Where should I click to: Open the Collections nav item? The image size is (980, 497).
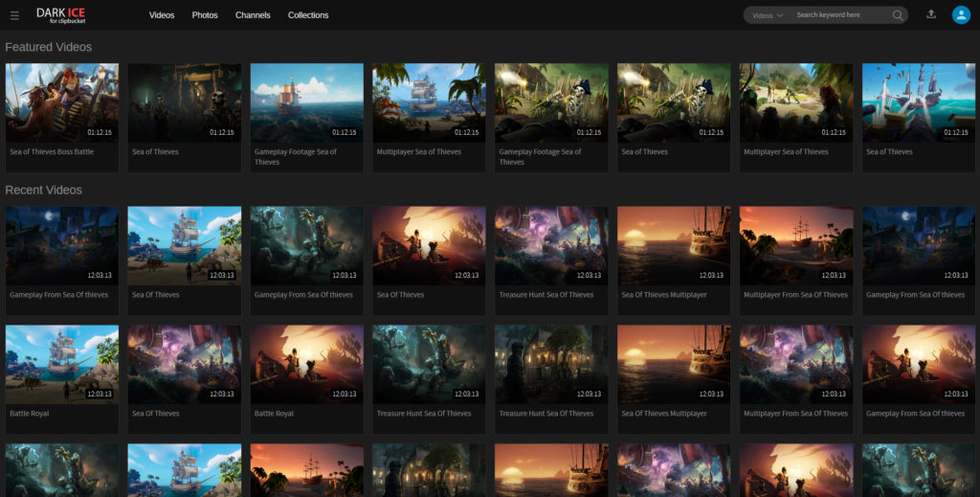pyautogui.click(x=308, y=15)
